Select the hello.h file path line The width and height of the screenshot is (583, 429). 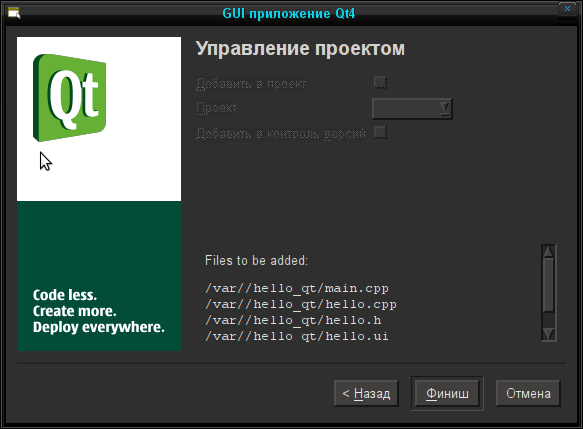(x=293, y=320)
